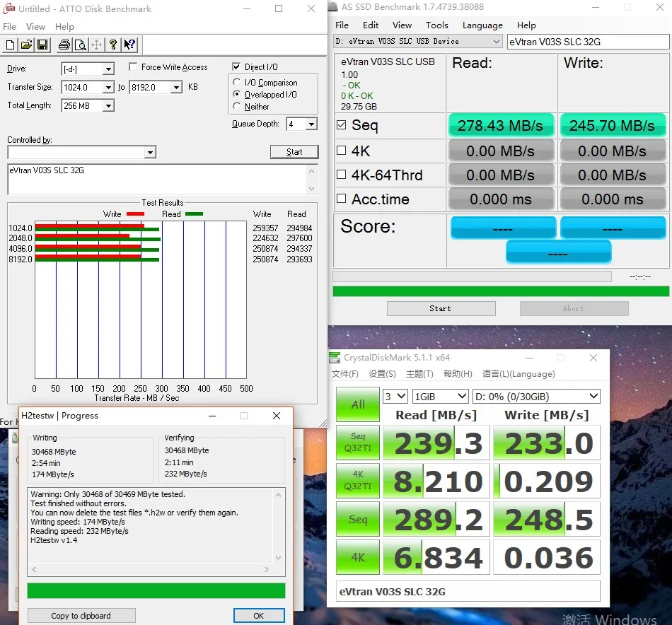Viewport: 672px width, 625px height.
Task: Open CrystalDiskMark 主题(T) menu
Action: pyautogui.click(x=419, y=374)
